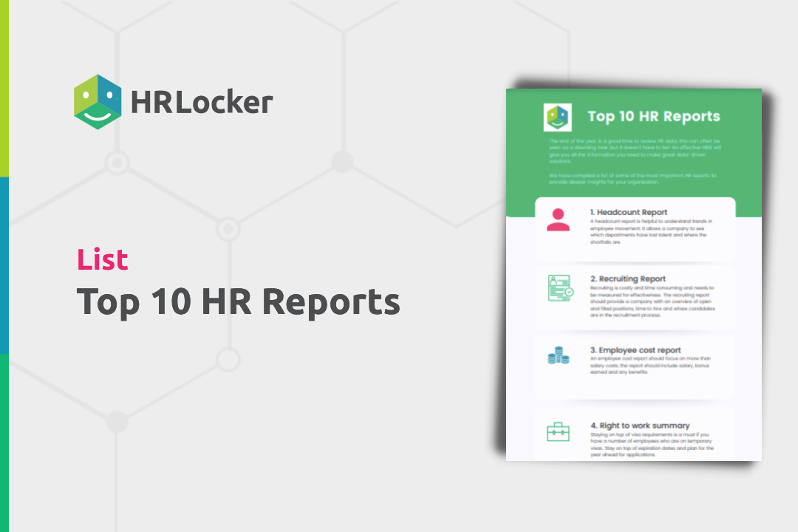The width and height of the screenshot is (798, 532).
Task: Click the green Recruiting Report document icon
Action: pos(560,287)
